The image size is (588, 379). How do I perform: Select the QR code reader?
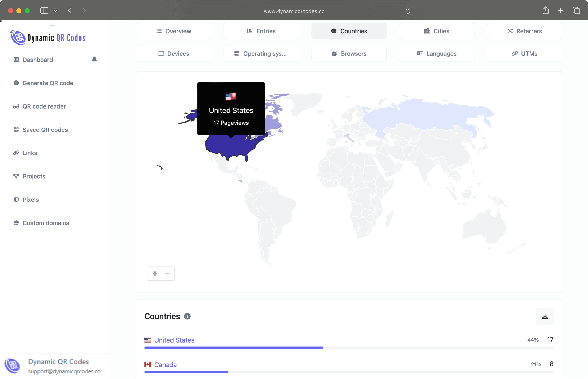point(44,106)
